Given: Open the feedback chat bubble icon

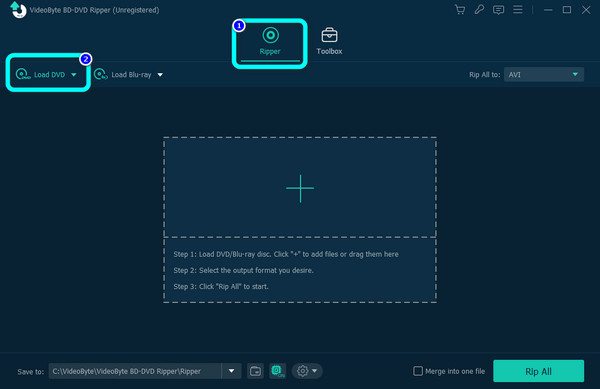Looking at the screenshot, I should [x=498, y=10].
